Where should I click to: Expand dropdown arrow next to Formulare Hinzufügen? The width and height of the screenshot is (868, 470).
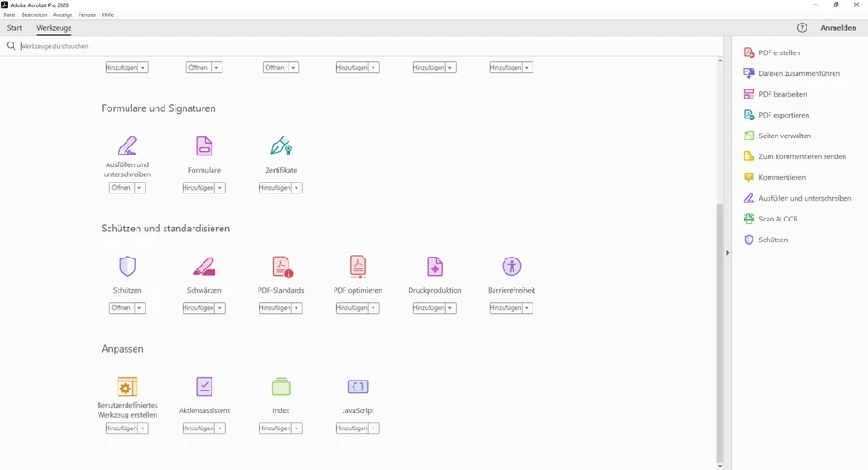[x=220, y=188]
